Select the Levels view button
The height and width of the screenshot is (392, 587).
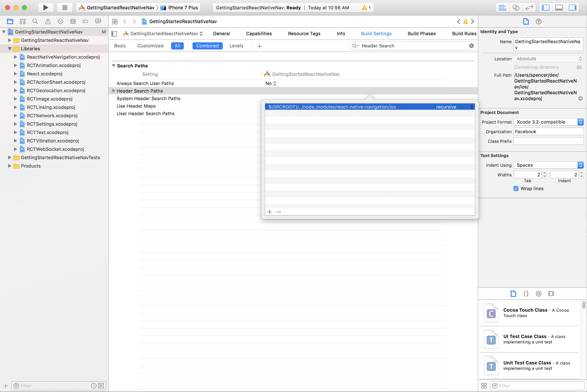236,46
